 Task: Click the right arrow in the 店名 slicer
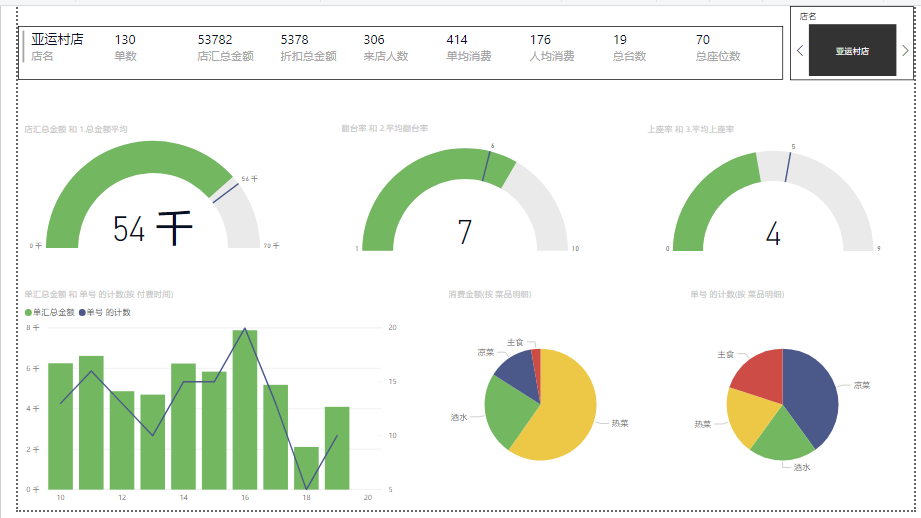[905, 51]
